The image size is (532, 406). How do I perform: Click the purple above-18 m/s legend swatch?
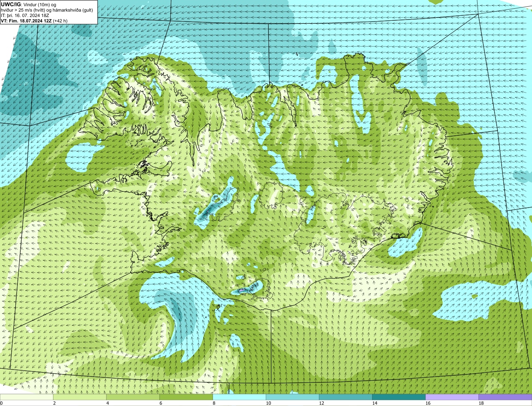[505, 397]
